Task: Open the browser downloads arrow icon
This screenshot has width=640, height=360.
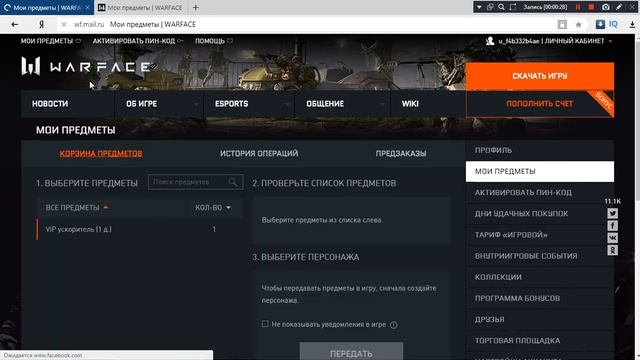Action: (632, 24)
